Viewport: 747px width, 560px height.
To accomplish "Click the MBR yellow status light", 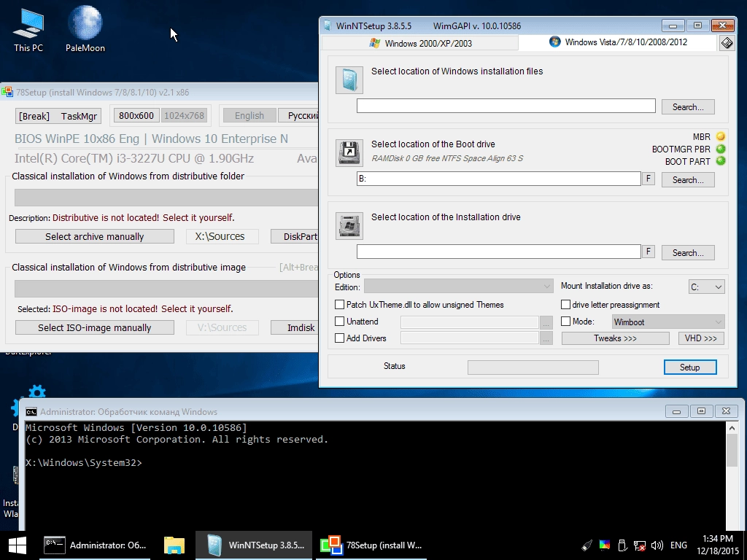I will (720, 136).
